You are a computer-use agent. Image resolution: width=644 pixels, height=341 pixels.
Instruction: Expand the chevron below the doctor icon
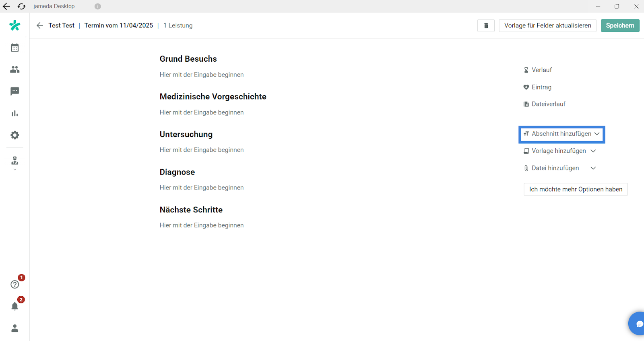(x=15, y=170)
